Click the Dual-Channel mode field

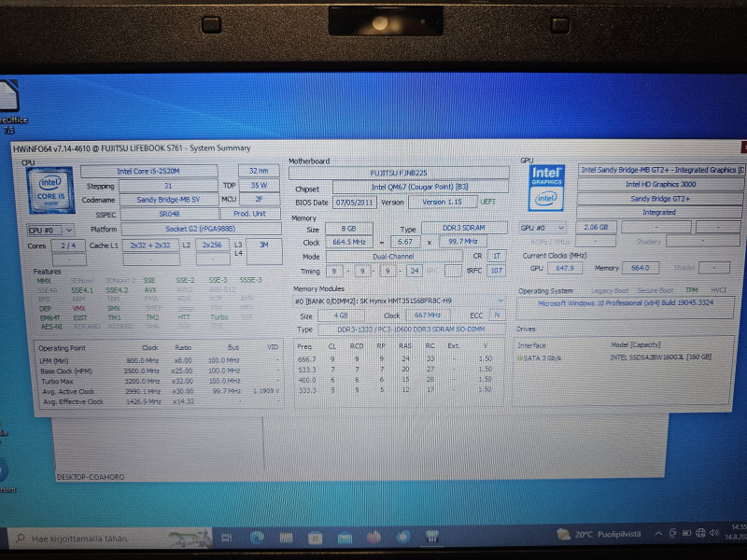393,256
